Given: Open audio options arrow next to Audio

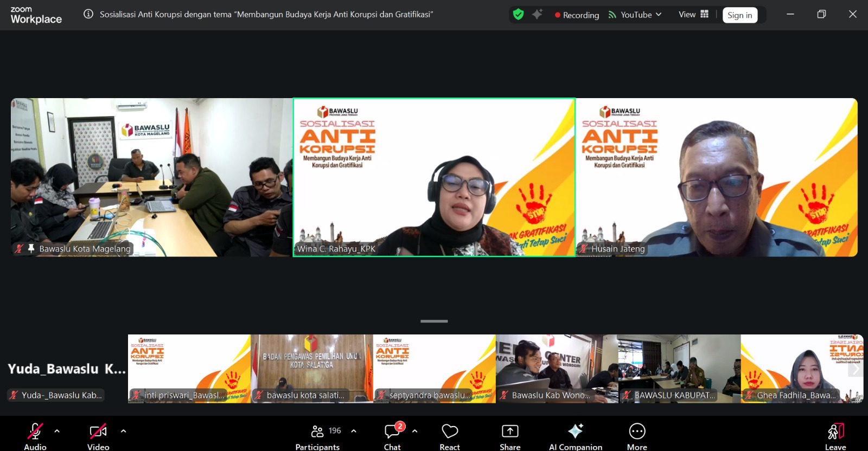Looking at the screenshot, I should [x=57, y=431].
